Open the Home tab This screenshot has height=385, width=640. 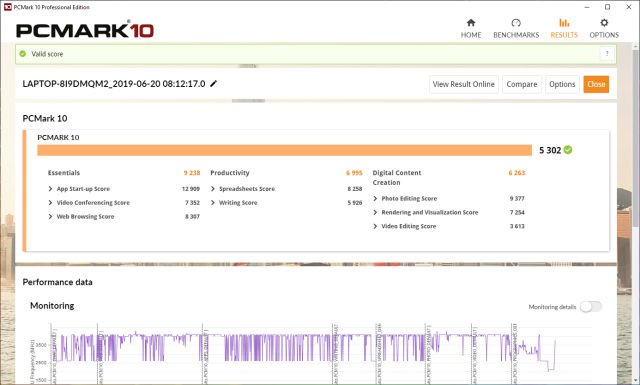click(471, 29)
